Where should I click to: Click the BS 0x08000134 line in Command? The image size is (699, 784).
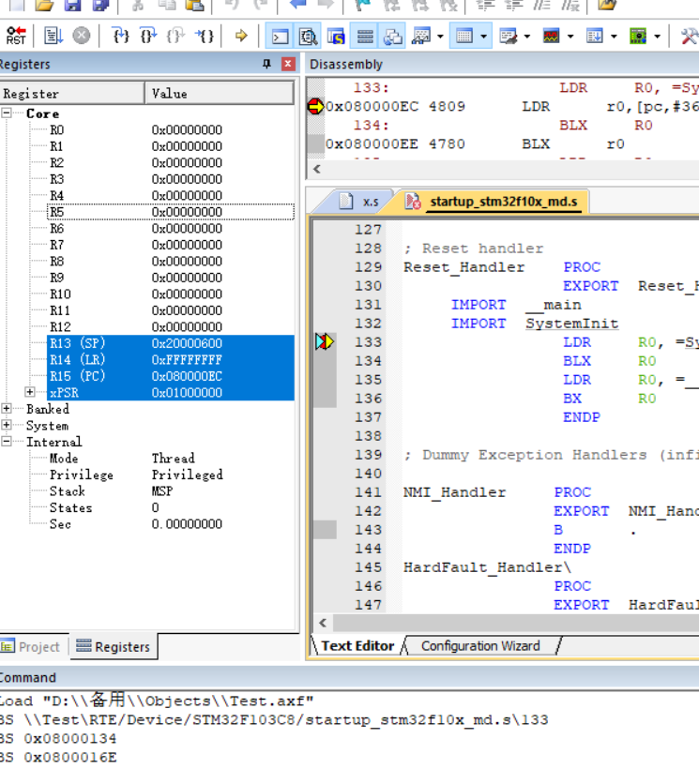pos(58,738)
